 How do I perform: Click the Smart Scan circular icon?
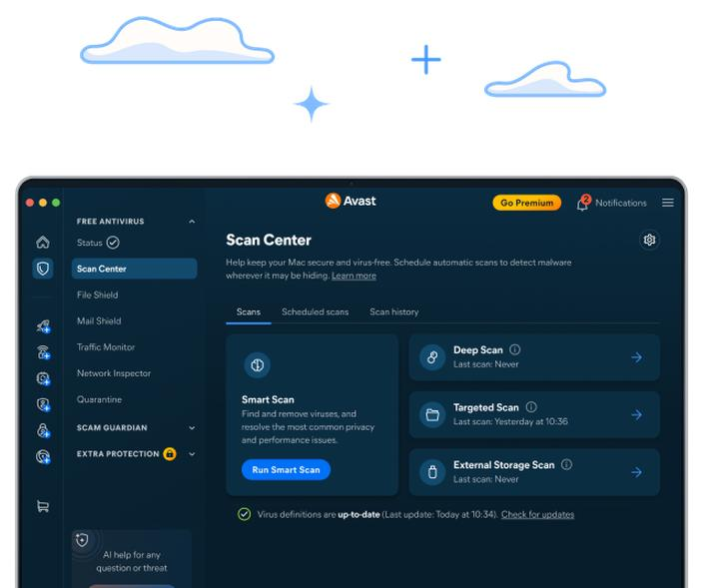(x=257, y=364)
